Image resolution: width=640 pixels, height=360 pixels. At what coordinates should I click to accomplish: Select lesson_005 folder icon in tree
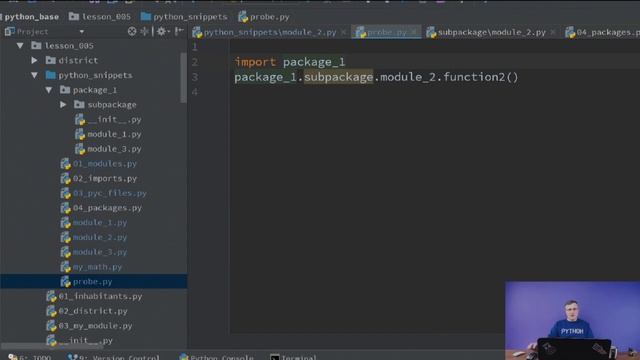click(36, 46)
